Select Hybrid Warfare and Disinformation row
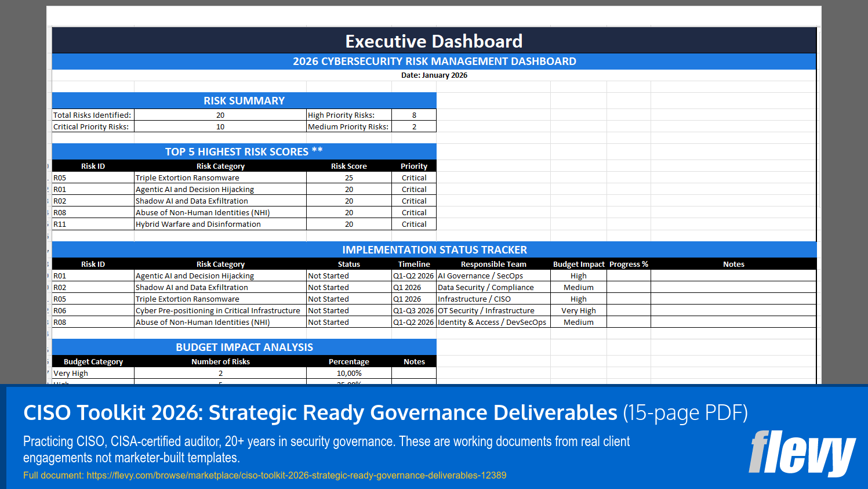868x489 pixels. [244, 224]
